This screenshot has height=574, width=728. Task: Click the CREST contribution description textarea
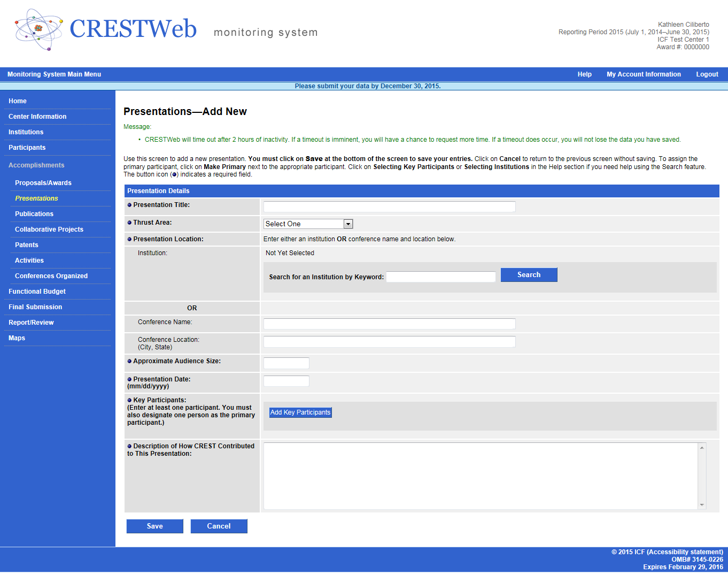pyautogui.click(x=481, y=476)
